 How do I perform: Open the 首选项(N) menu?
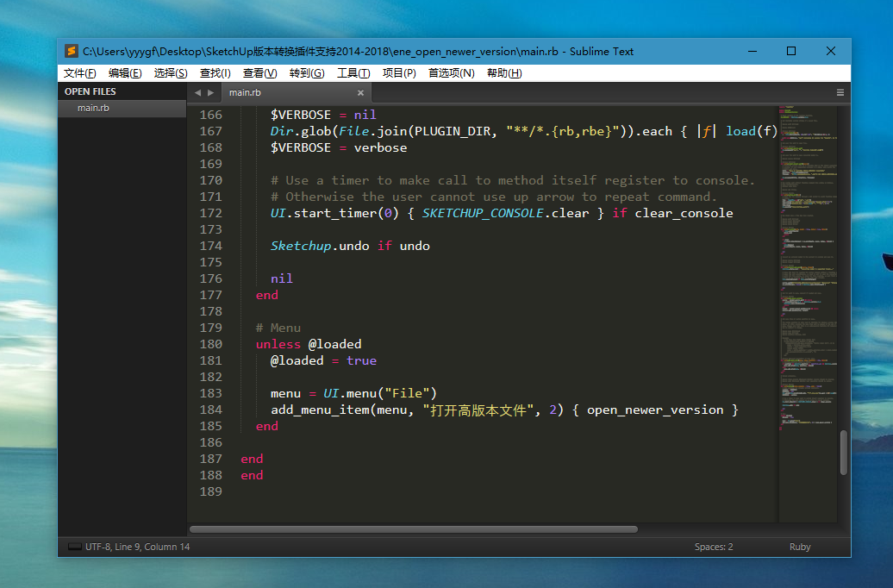click(x=451, y=73)
